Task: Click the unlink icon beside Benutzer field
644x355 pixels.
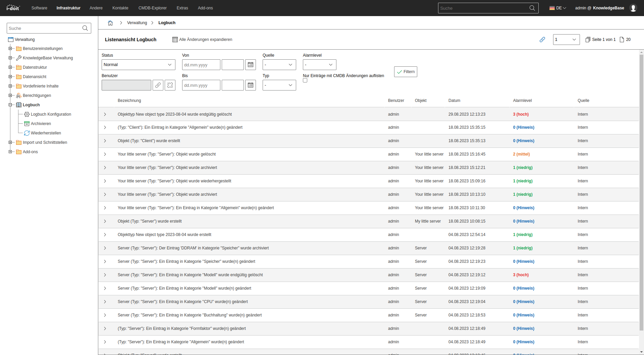Action: tap(170, 85)
